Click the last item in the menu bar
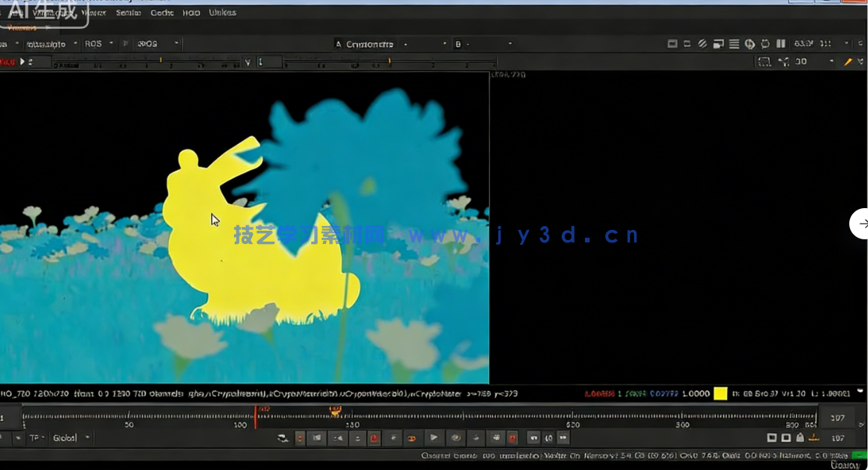Screen dimensions: 868x470 click(222, 13)
